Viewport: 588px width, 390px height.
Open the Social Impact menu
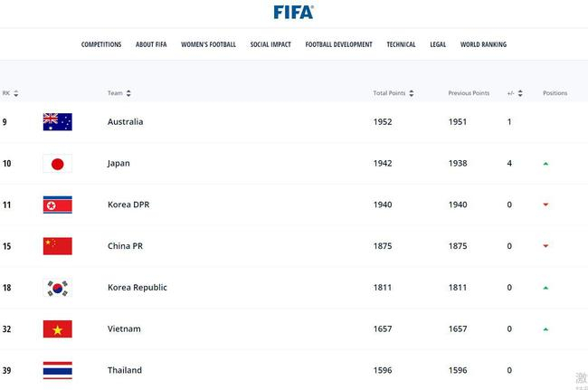(x=270, y=44)
